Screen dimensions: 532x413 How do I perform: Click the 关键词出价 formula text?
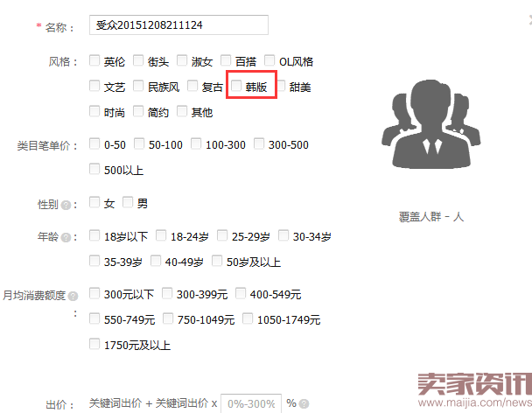[153, 403]
